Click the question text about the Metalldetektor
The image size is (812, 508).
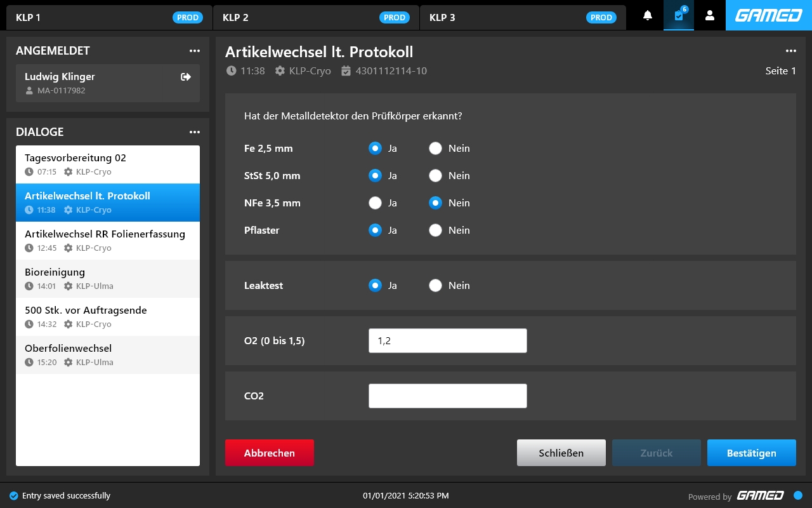(353, 116)
